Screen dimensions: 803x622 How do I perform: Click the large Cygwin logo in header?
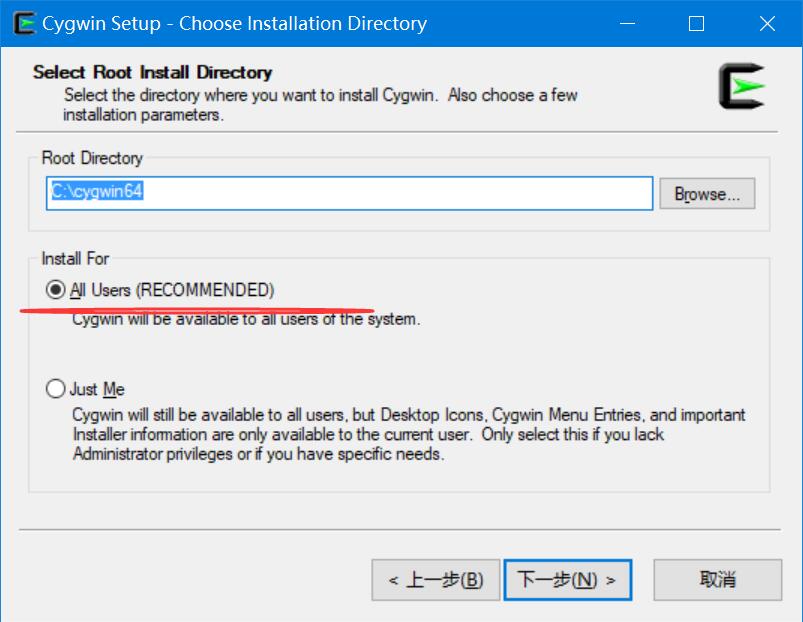tap(742, 85)
